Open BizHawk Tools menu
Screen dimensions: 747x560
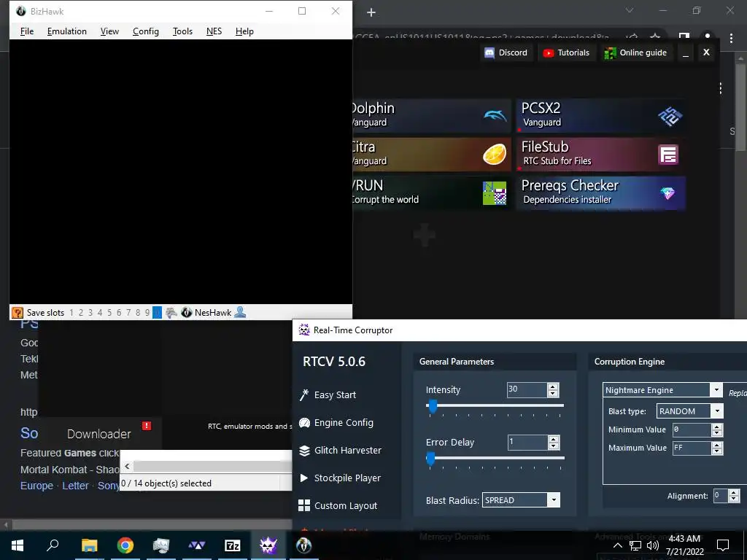click(182, 31)
